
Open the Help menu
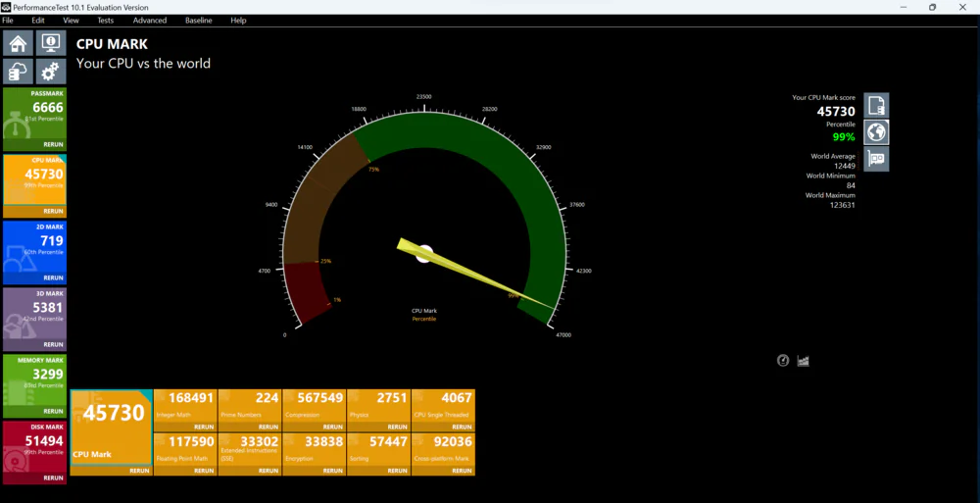(x=238, y=20)
